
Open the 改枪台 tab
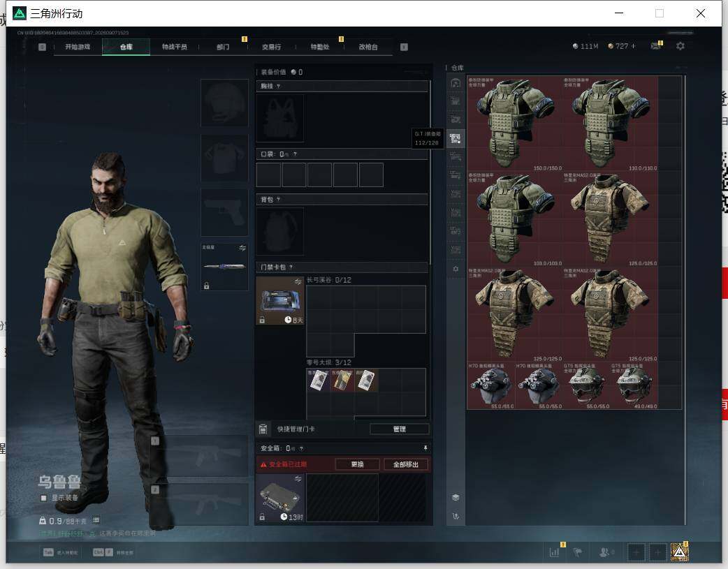[x=368, y=47]
